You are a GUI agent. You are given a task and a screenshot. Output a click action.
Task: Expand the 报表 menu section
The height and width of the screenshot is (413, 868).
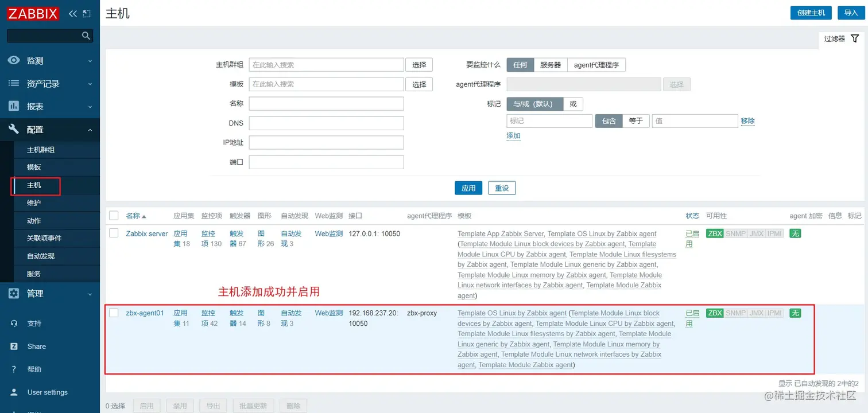[50, 107]
